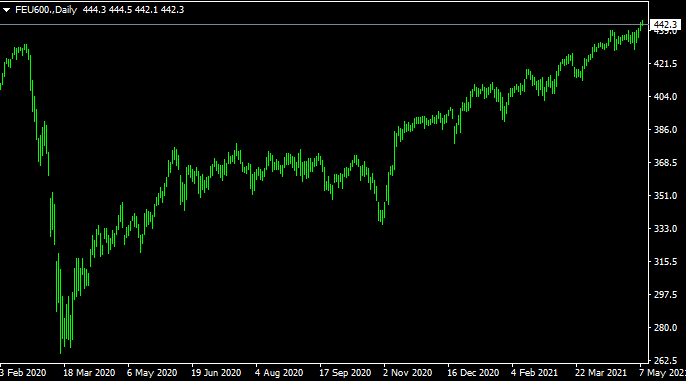Click the 18 Mar 2020 date label
Image resolution: width=686 pixels, height=381 pixels.
tap(89, 373)
